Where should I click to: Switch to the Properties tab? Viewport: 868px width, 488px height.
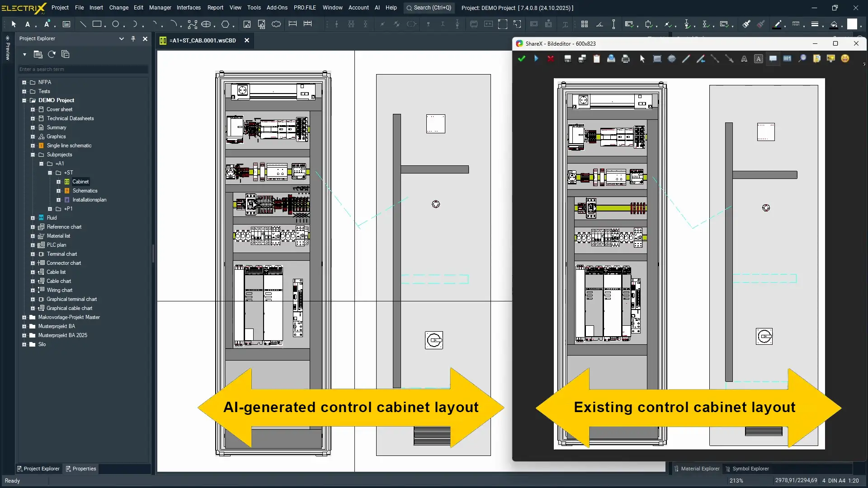pyautogui.click(x=81, y=469)
